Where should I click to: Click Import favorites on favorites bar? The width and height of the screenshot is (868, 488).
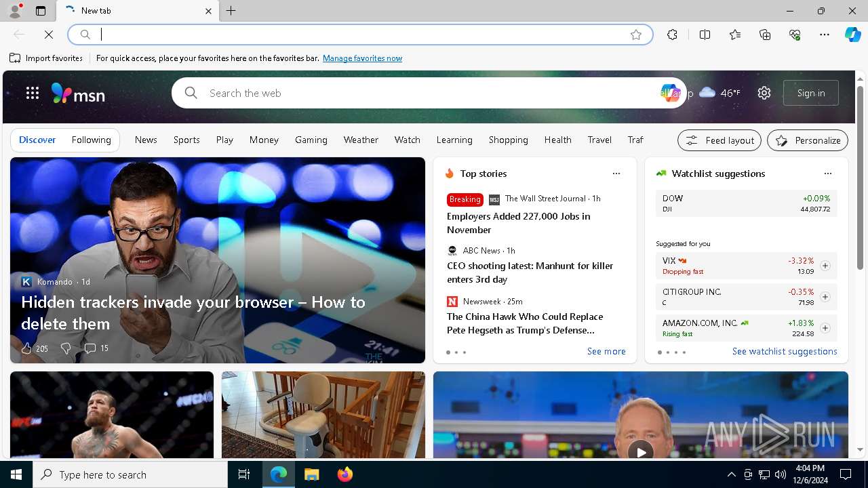tap(46, 58)
